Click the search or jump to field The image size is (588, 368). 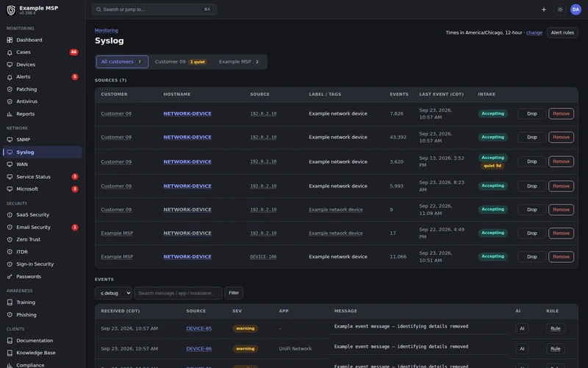154,10
